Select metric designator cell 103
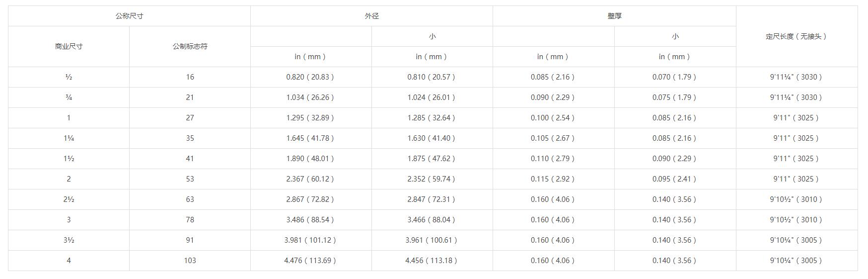868x279 pixels. [190, 261]
